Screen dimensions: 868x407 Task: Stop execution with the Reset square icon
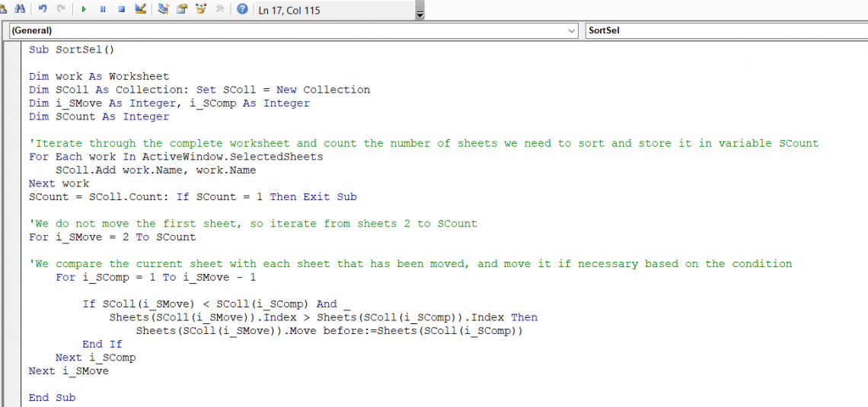tap(121, 9)
